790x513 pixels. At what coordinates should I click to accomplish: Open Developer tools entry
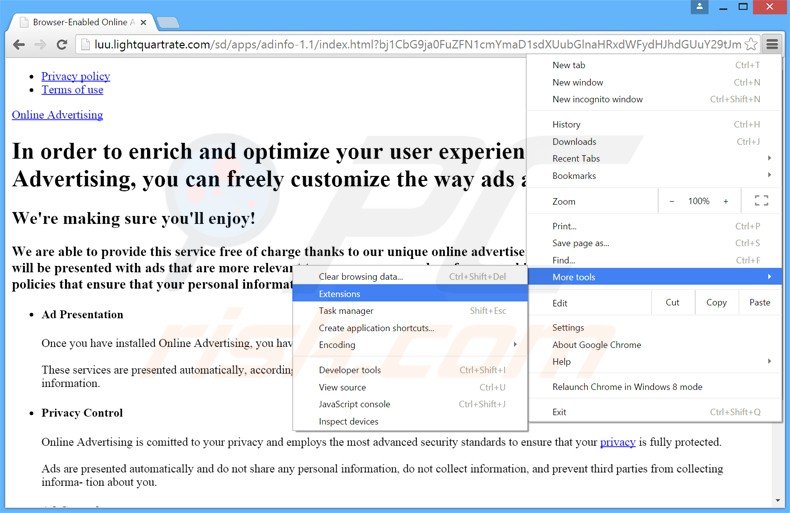pyautogui.click(x=410, y=370)
